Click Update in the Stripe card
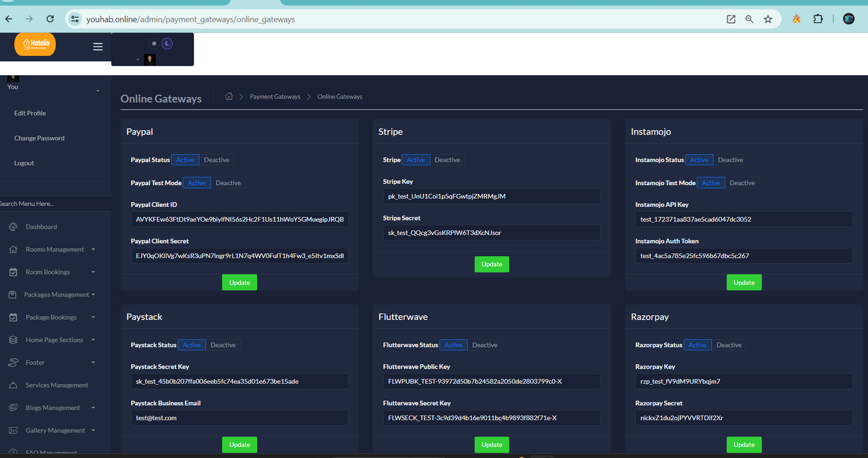Image resolution: width=868 pixels, height=458 pixels. click(492, 264)
